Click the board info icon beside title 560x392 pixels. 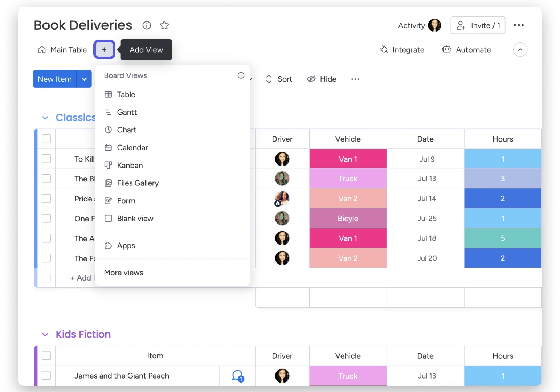147,25
